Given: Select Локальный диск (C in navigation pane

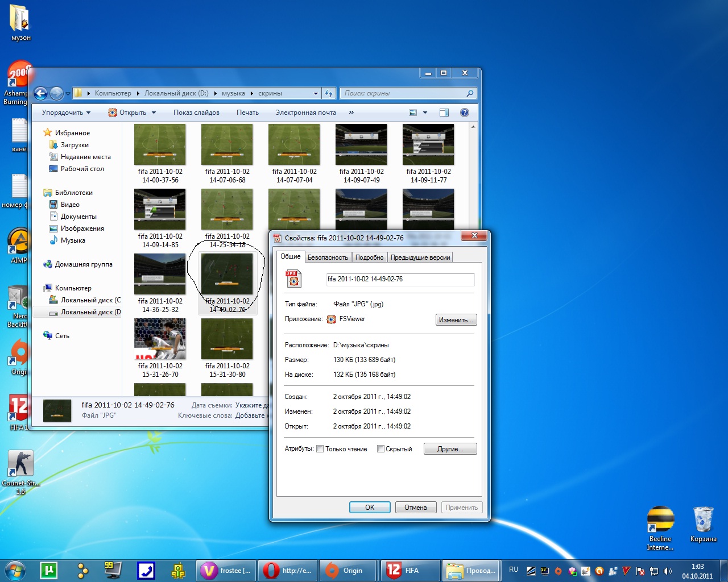Looking at the screenshot, I should [x=85, y=300].
